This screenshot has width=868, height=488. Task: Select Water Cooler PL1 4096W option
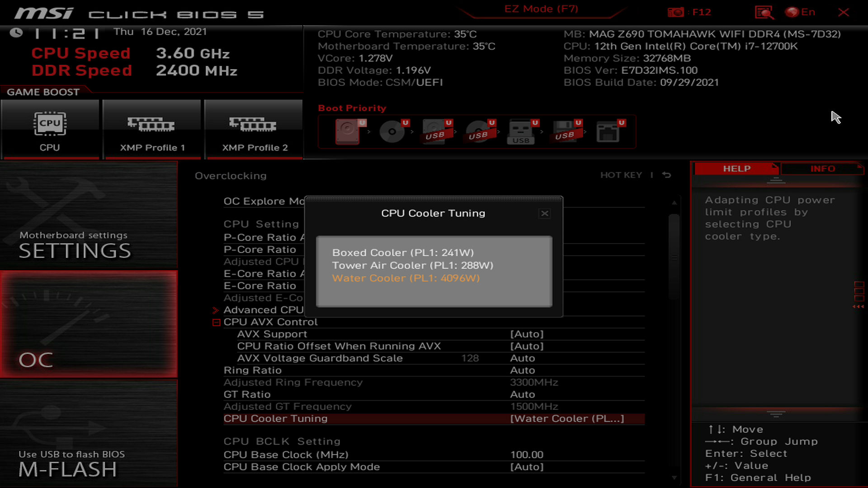pyautogui.click(x=406, y=278)
